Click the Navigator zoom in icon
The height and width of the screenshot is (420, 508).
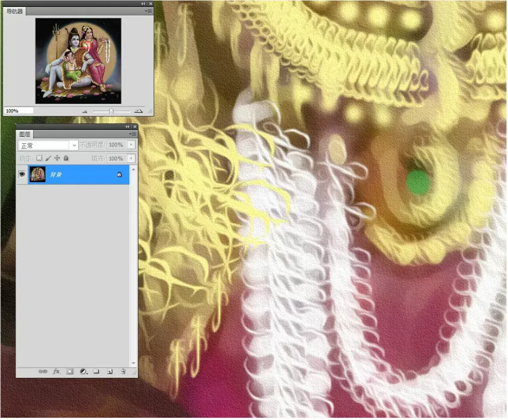click(x=138, y=111)
